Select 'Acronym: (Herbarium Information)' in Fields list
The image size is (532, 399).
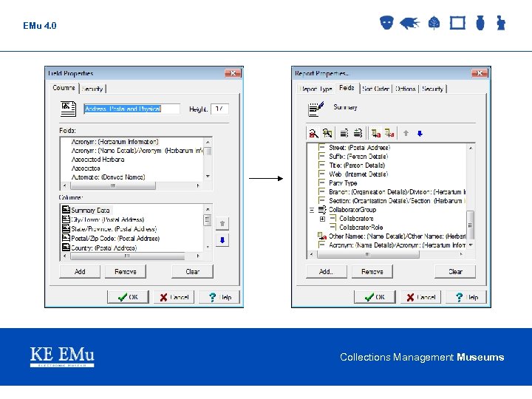(x=115, y=142)
